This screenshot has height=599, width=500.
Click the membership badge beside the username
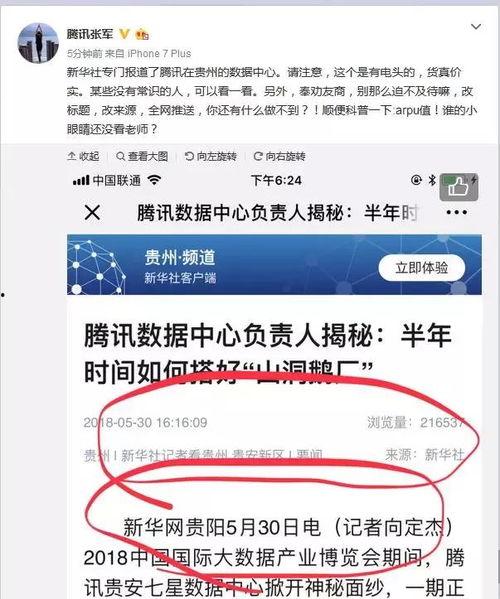(142, 34)
